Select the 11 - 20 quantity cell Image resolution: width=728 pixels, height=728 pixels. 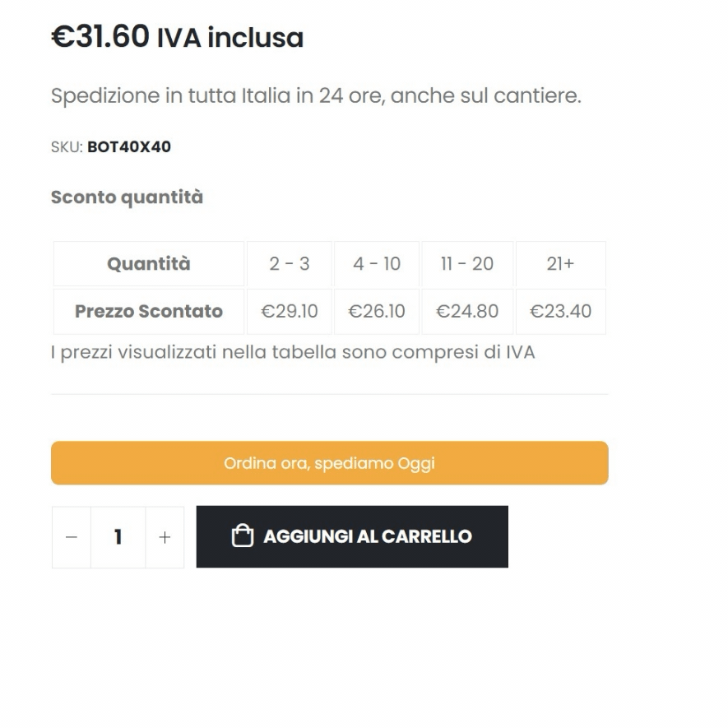(x=467, y=264)
